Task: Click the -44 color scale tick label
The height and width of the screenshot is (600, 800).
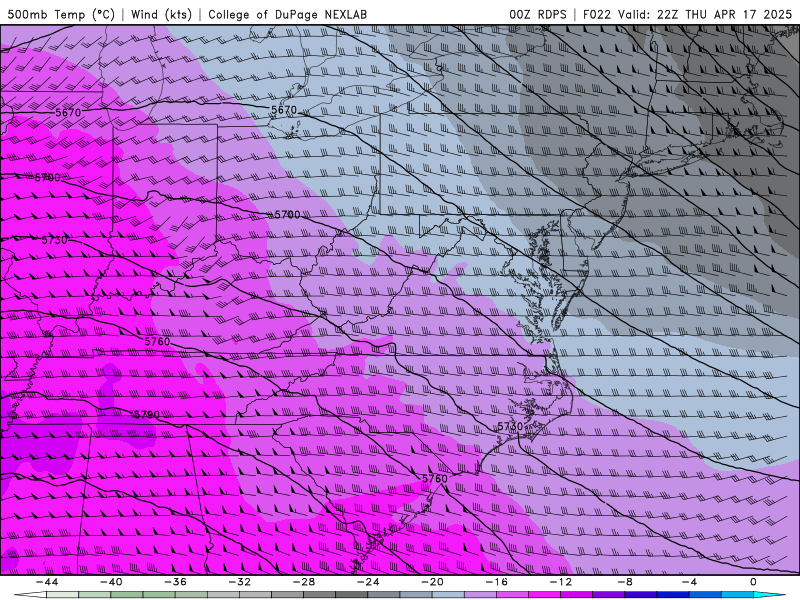Action: point(47,582)
